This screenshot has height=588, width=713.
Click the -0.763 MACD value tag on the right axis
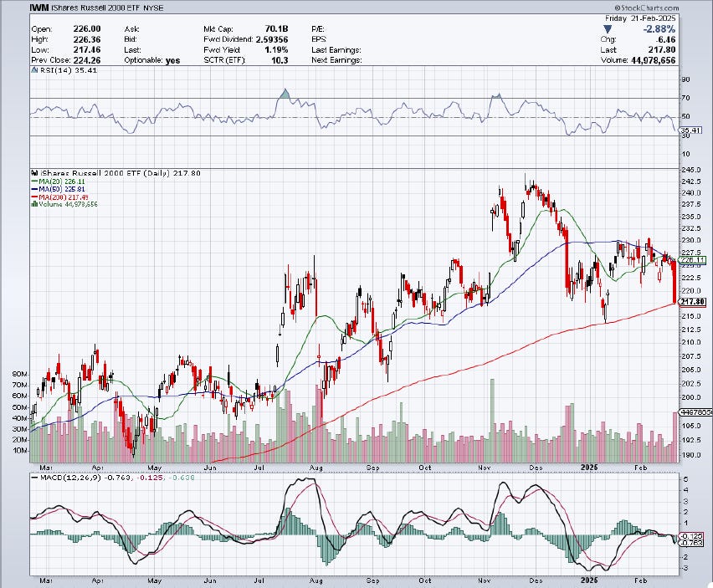691,543
